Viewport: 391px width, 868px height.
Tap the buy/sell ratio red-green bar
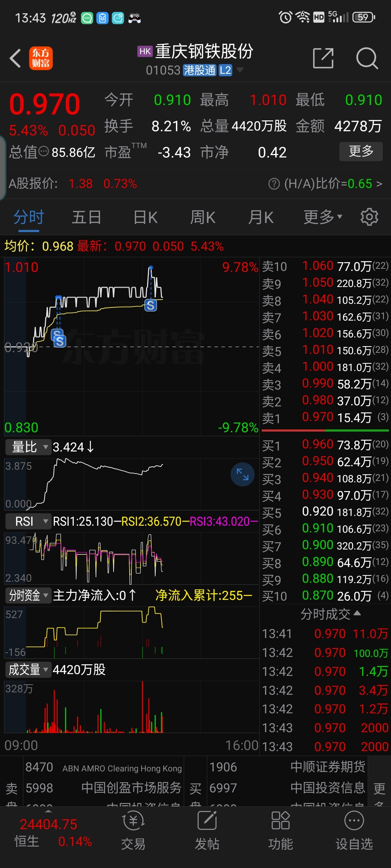tap(325, 430)
